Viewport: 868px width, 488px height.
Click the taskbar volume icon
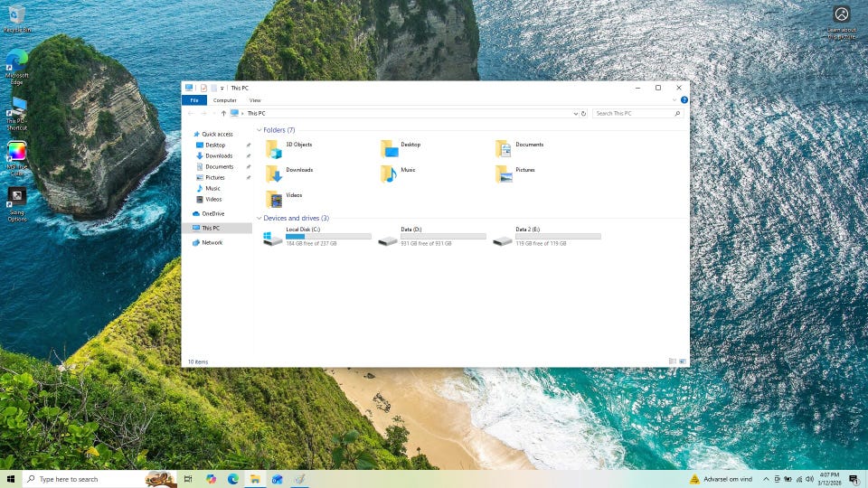click(809, 479)
